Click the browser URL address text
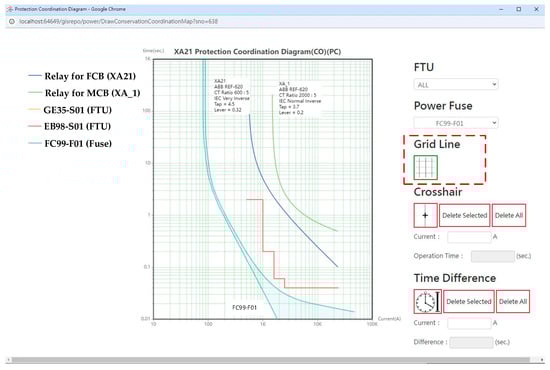Screen dimensions: 550x370 pos(118,21)
